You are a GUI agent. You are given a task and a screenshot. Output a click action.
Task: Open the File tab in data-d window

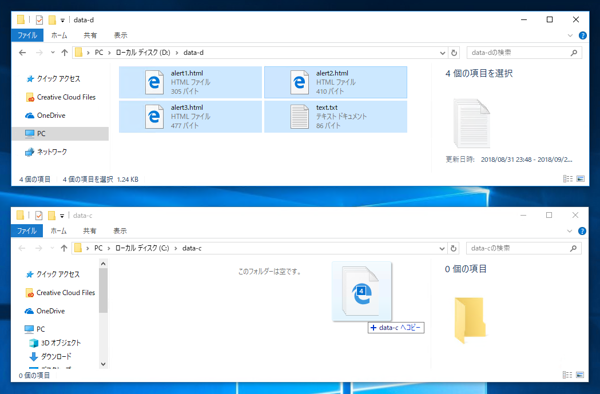pos(28,36)
